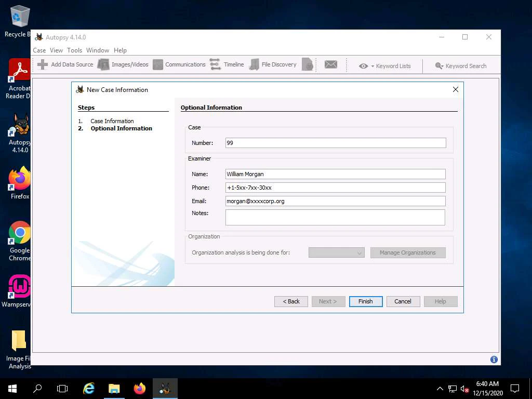
Task: Click the dialog Help button
Action: 441,301
